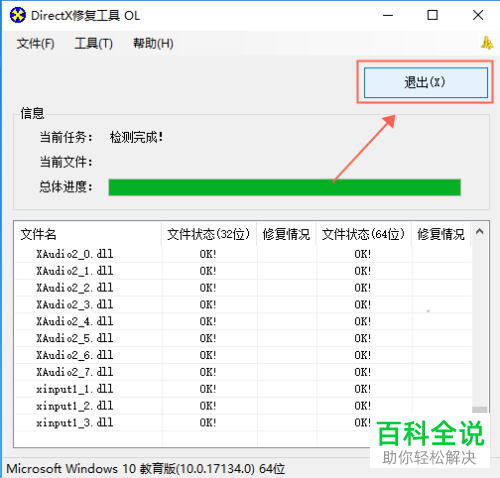Click the 64-bit OK! status for XAudio2_0.dll
This screenshot has height=478, width=500.
(363, 254)
